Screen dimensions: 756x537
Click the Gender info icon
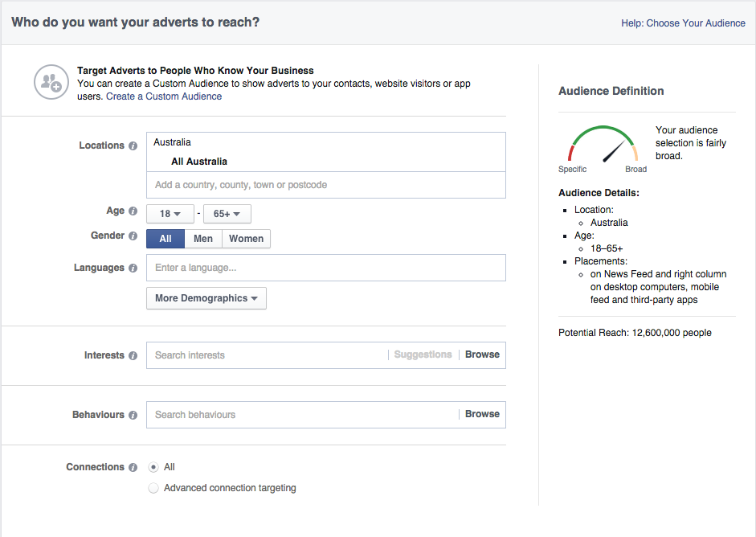point(133,236)
